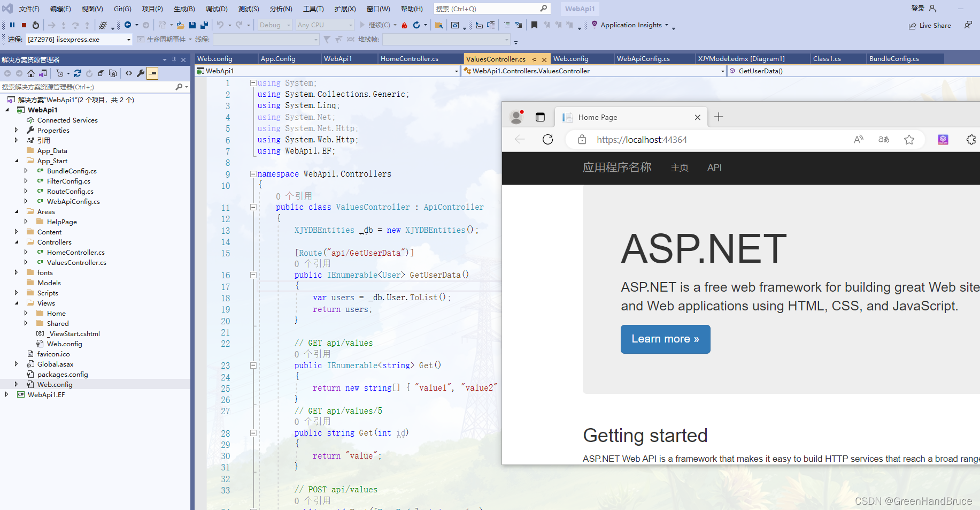Pause debugging with the Break All icon
This screenshot has width=980, height=510.
(12, 25)
